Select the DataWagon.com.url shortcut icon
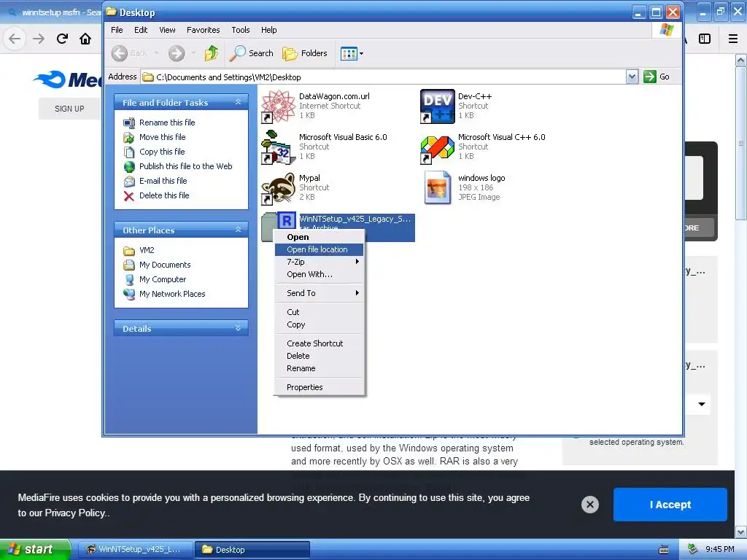This screenshot has width=747, height=560. [279, 106]
